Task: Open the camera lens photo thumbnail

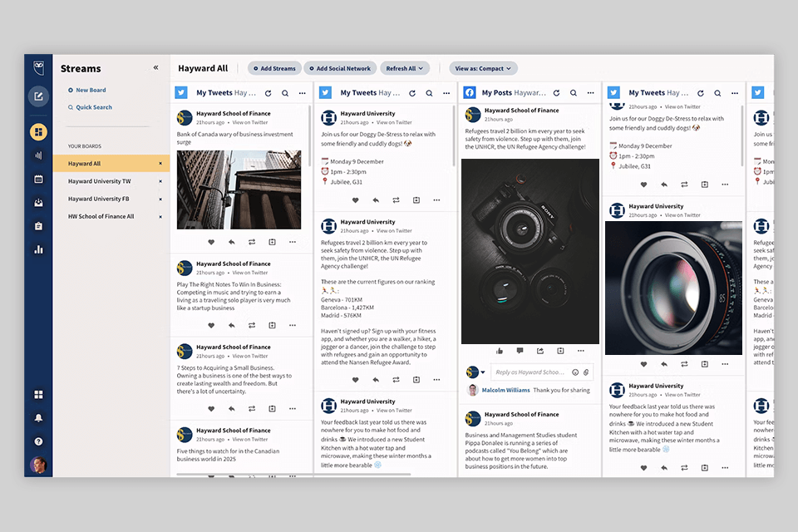Action: 673,288
